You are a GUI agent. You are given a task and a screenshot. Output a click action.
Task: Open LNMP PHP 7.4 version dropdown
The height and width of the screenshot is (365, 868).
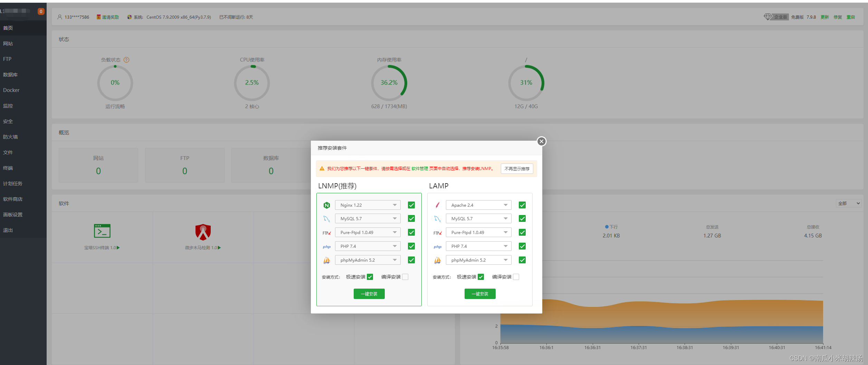[368, 246]
